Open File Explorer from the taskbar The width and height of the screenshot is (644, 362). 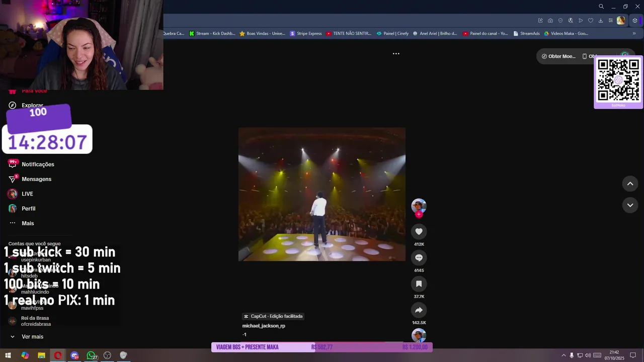point(41,355)
